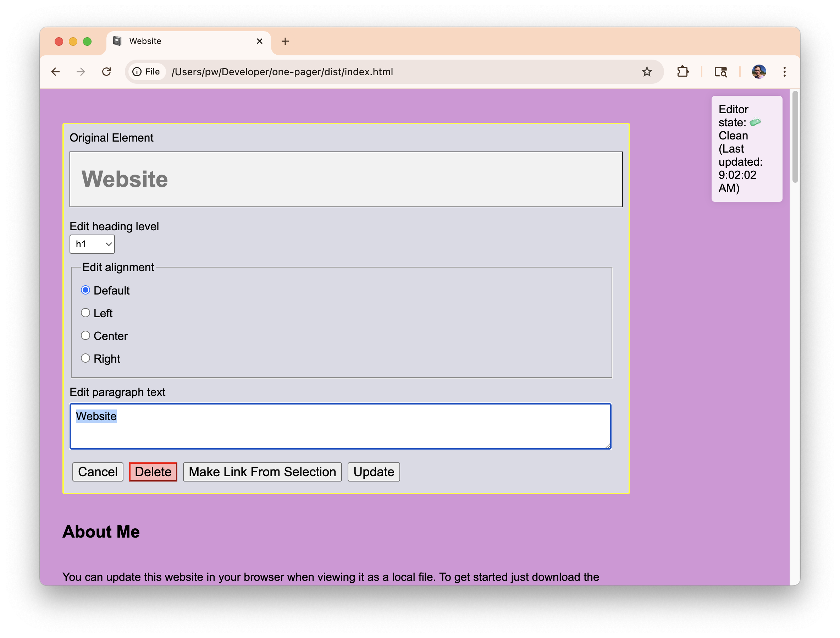Screen dimensions: 840x638
Task: Click the profile avatar in the toolbar
Action: pos(758,71)
